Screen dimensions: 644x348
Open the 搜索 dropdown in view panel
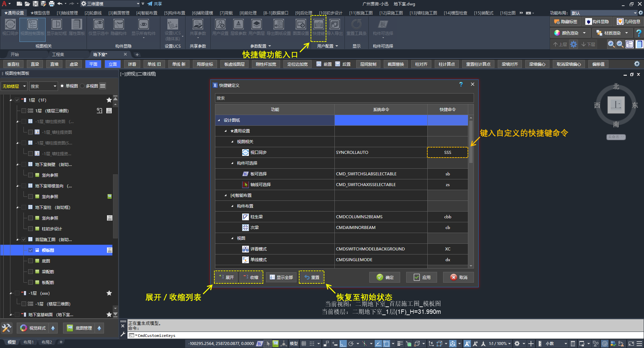pyautogui.click(x=43, y=86)
